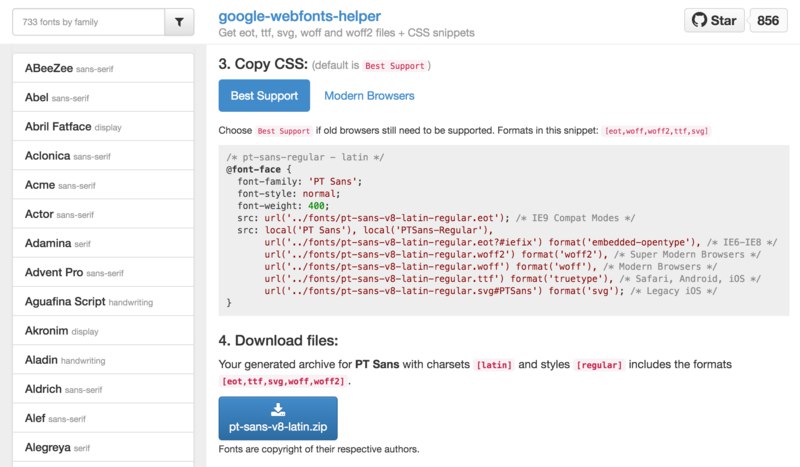This screenshot has width=800, height=467.
Task: Open the 856 stargazers count
Action: tap(768, 20)
